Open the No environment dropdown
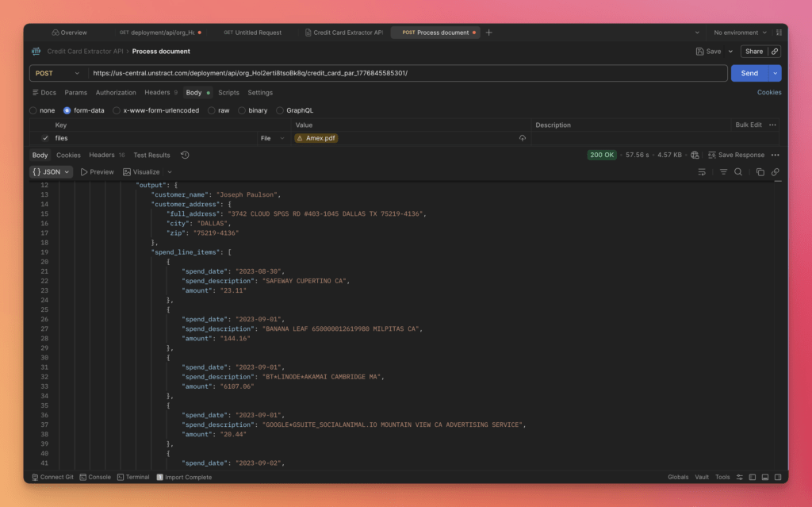812x507 pixels. coord(741,33)
